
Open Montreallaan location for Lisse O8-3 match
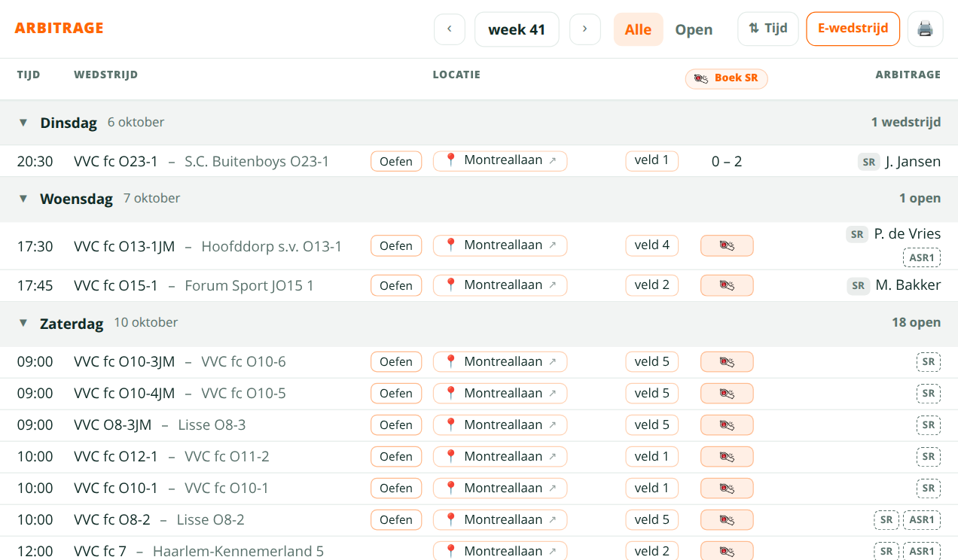tap(500, 425)
